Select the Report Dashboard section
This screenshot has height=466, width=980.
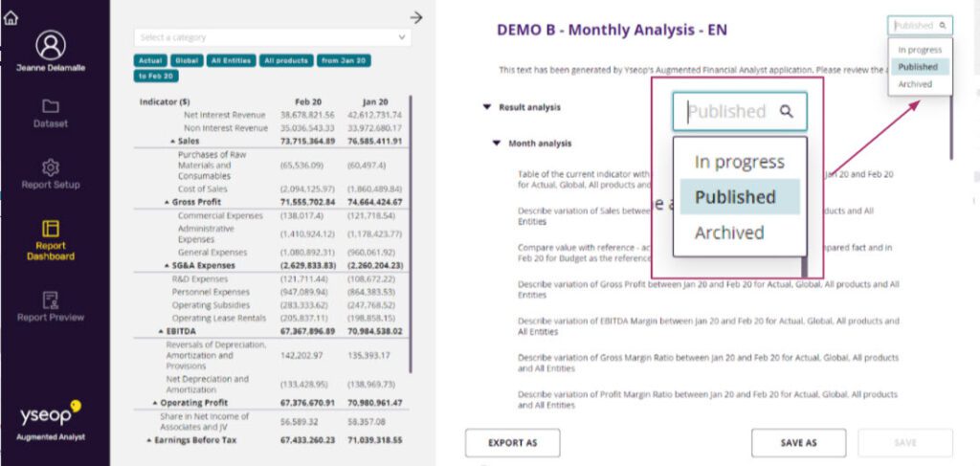coord(51,240)
